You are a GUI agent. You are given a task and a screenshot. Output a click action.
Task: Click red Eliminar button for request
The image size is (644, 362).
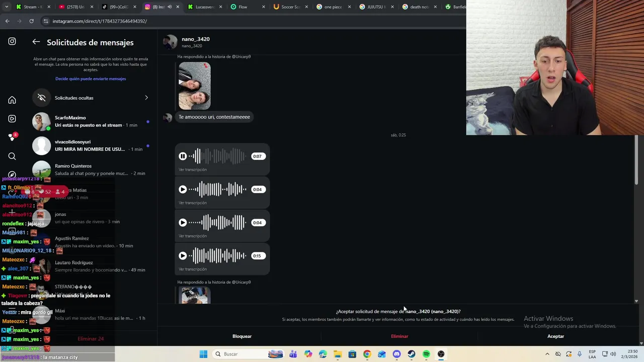pyautogui.click(x=399, y=336)
